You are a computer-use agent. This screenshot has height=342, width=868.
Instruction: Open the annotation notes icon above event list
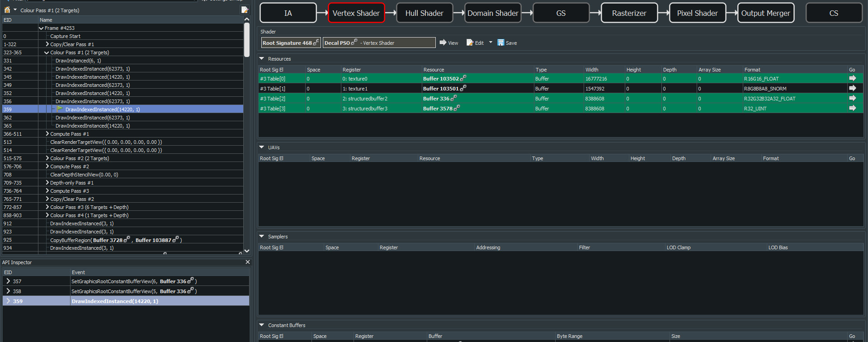pyautogui.click(x=245, y=10)
